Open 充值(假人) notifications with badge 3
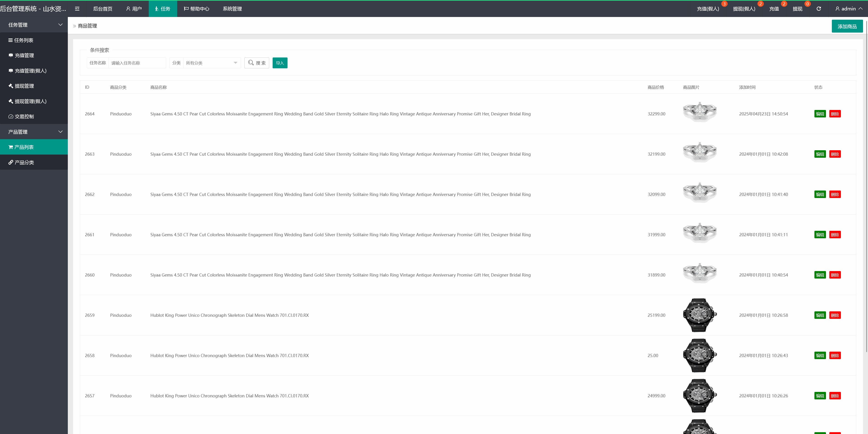 point(708,9)
